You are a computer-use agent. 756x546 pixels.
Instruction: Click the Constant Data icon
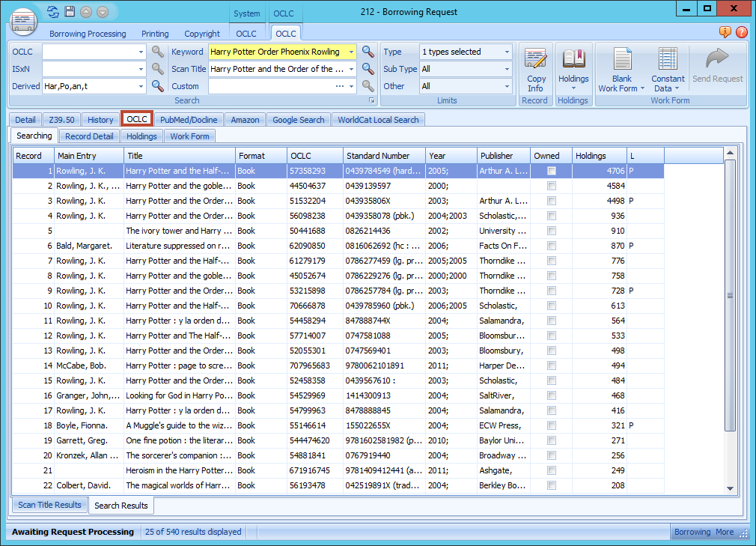[667, 67]
